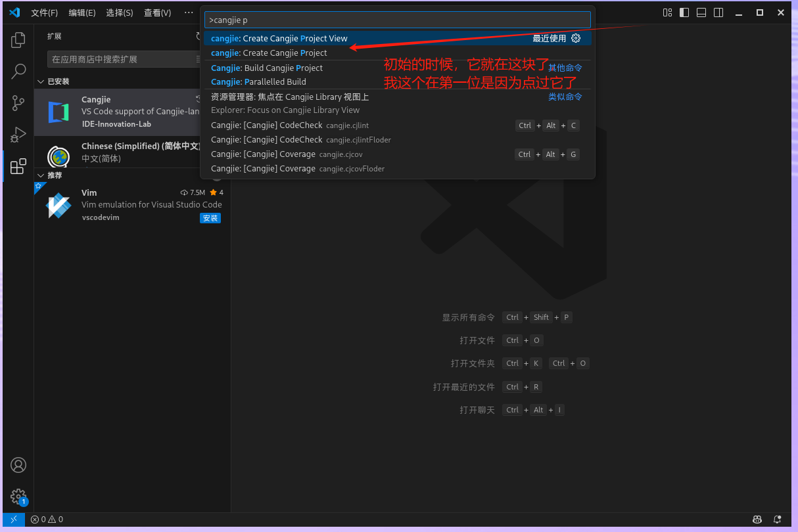Click the VS Code logo in title bar

[14, 12]
